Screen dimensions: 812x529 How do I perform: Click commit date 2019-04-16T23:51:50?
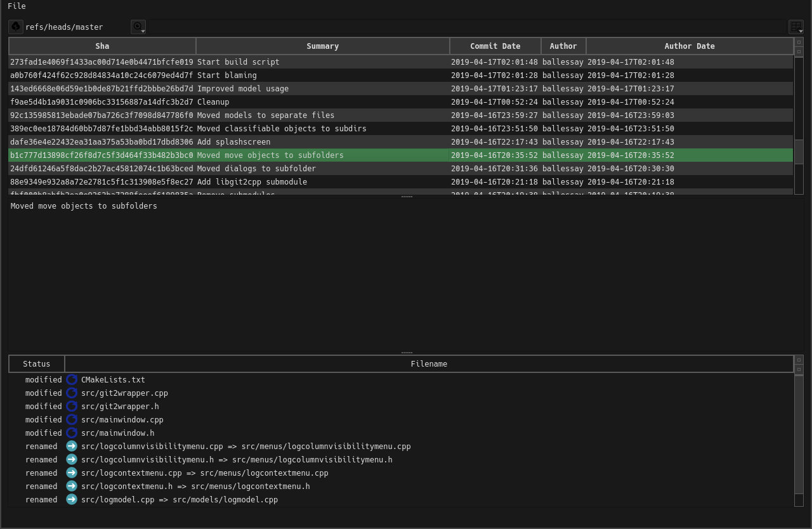(494, 129)
